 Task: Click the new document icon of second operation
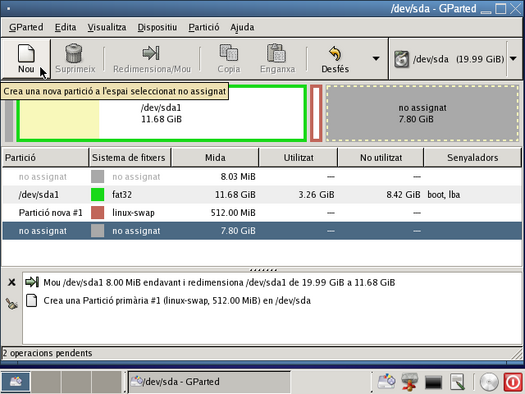click(31, 300)
